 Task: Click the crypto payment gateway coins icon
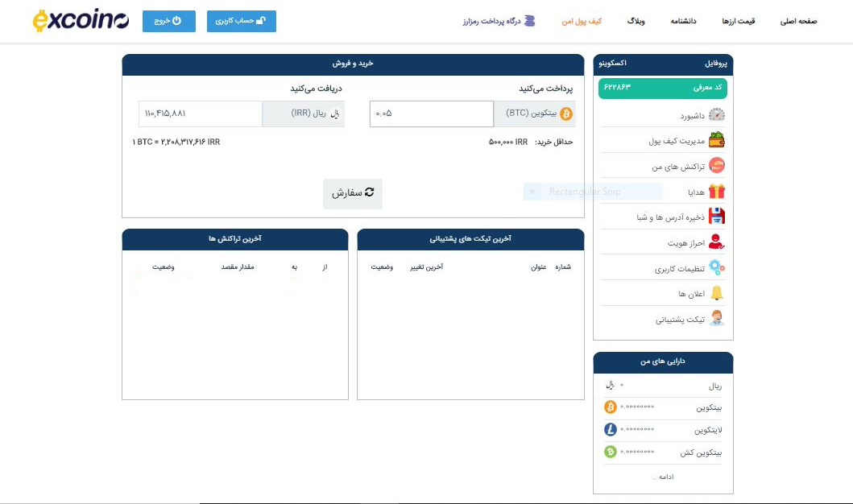(x=529, y=21)
